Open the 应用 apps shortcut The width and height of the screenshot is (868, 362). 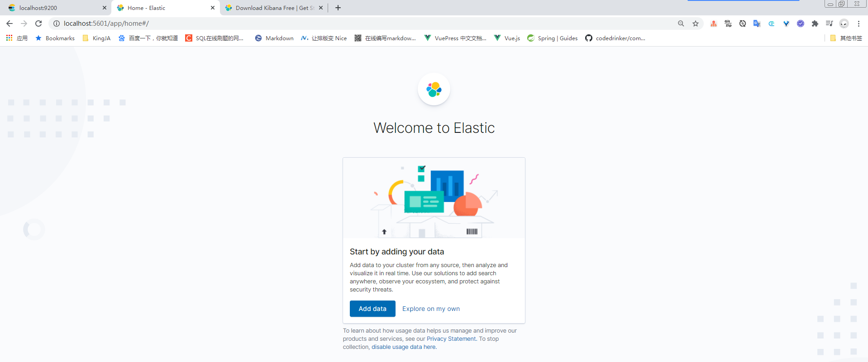coord(17,38)
